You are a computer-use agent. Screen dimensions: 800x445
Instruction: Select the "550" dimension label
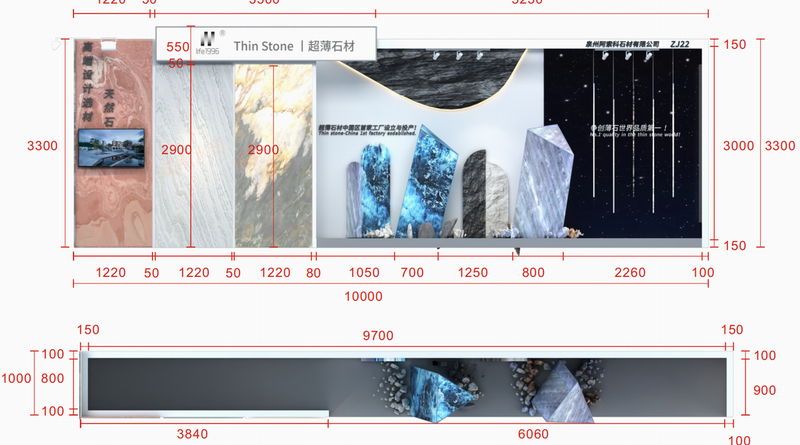tap(178, 47)
